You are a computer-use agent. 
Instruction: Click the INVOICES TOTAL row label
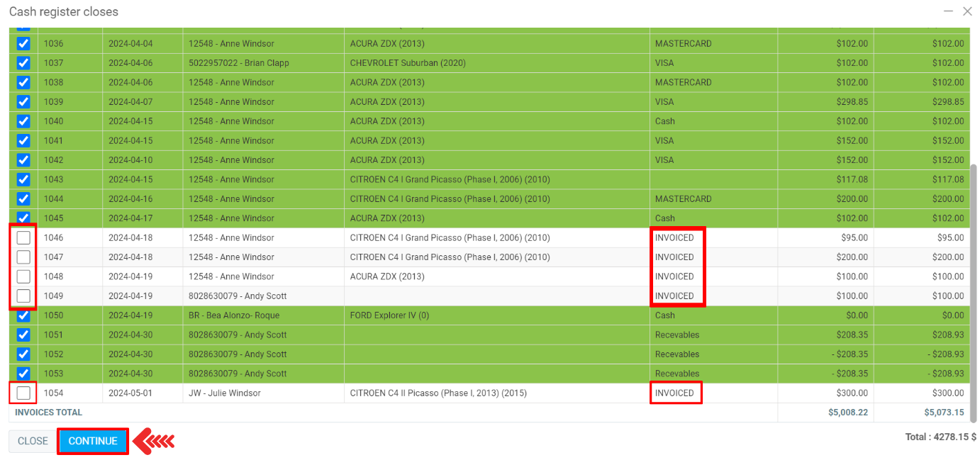[49, 413]
